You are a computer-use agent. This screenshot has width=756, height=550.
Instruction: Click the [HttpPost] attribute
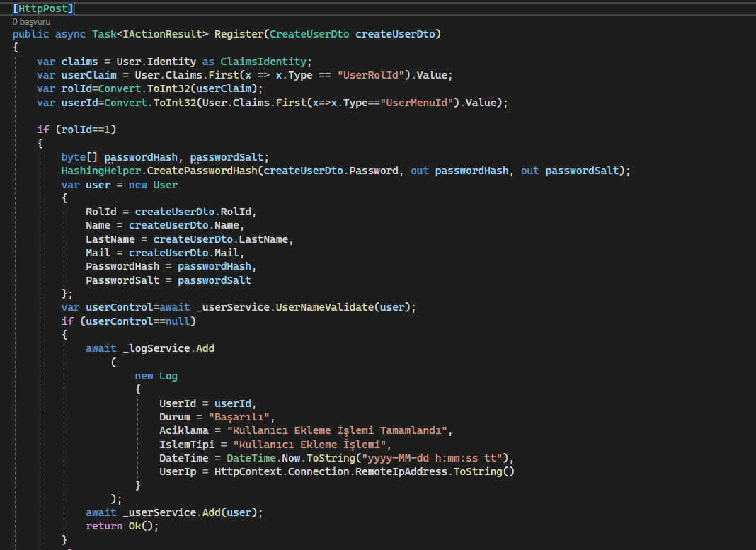[x=43, y=8]
